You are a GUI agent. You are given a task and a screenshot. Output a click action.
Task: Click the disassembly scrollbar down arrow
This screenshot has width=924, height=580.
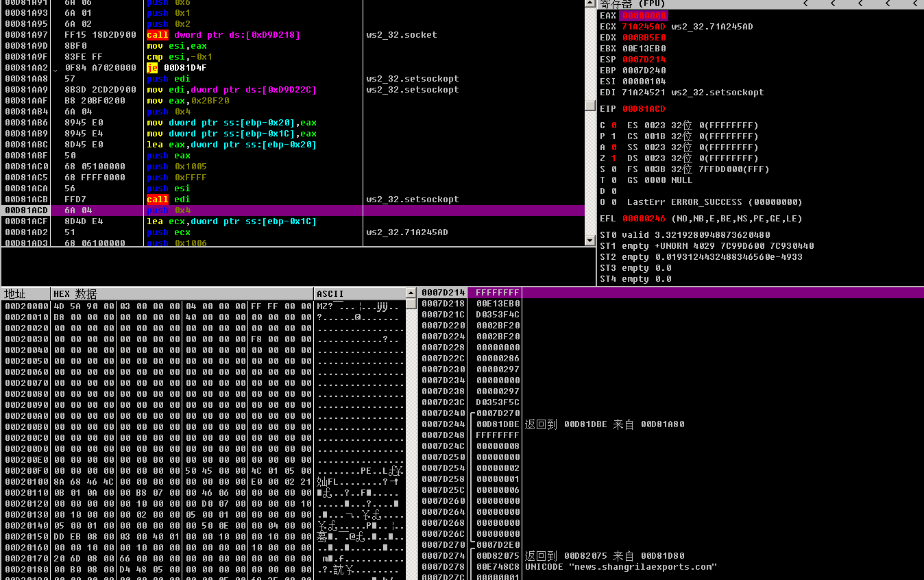[x=590, y=241]
